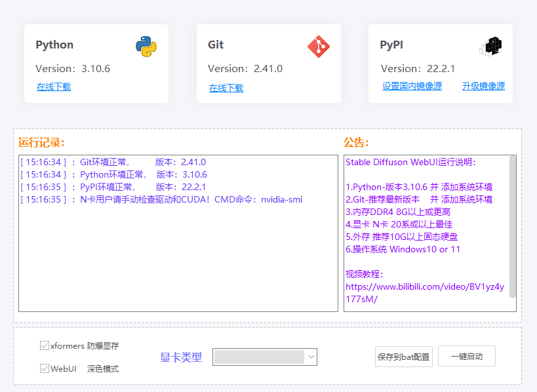This screenshot has width=537, height=392.
Task: Click the Python logo icon
Action: pyautogui.click(x=146, y=47)
